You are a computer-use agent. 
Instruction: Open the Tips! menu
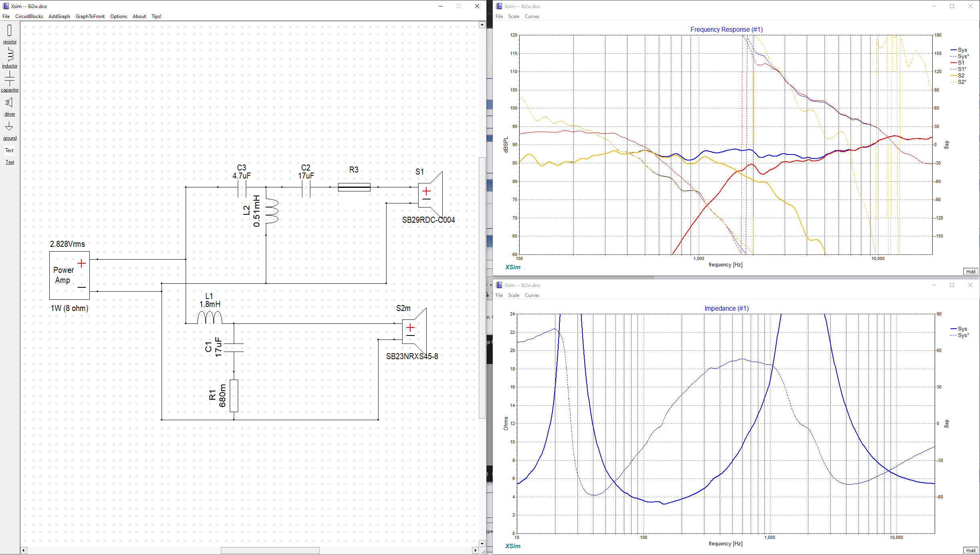(156, 16)
